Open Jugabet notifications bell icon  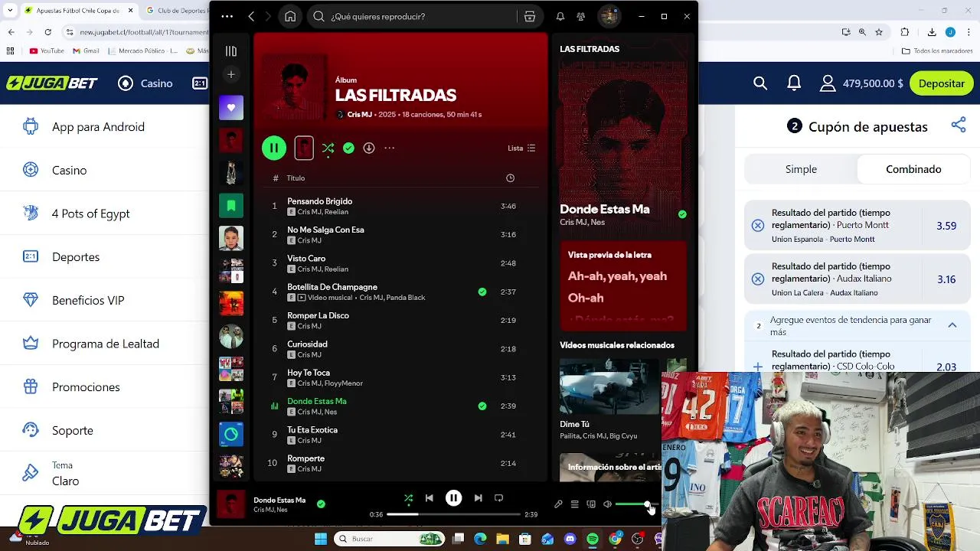794,83
